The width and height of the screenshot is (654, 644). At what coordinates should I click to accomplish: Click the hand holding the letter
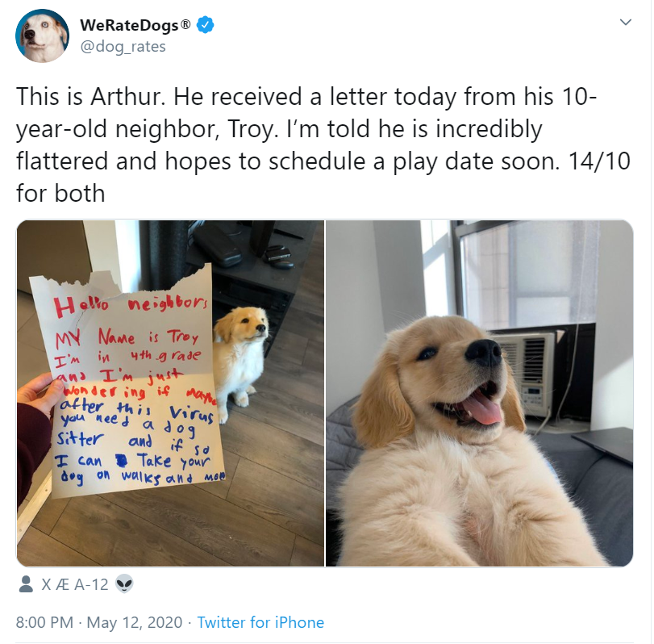(35, 393)
